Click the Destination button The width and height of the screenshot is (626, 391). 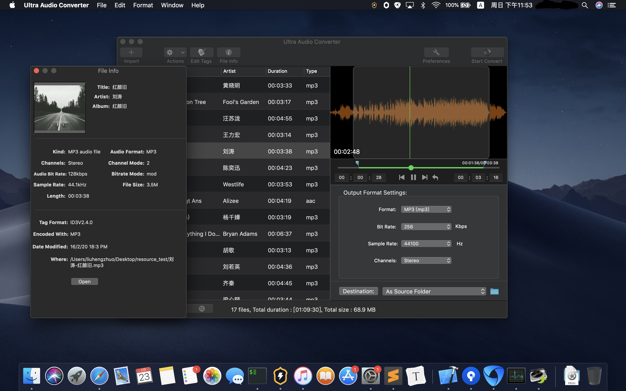(359, 291)
